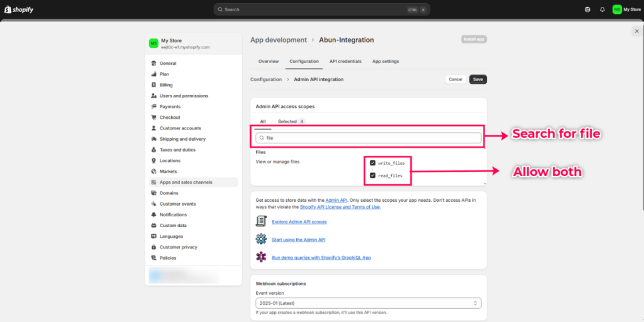Open Languages settings label

click(x=171, y=236)
